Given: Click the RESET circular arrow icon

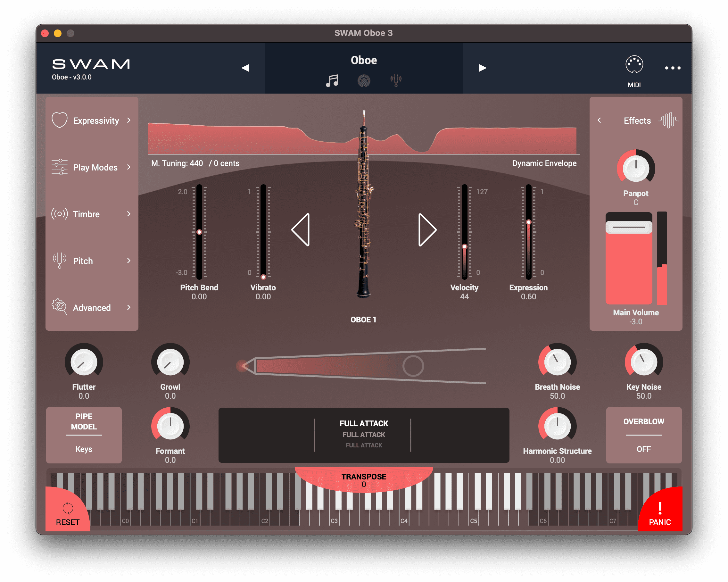Looking at the screenshot, I should 68,508.
